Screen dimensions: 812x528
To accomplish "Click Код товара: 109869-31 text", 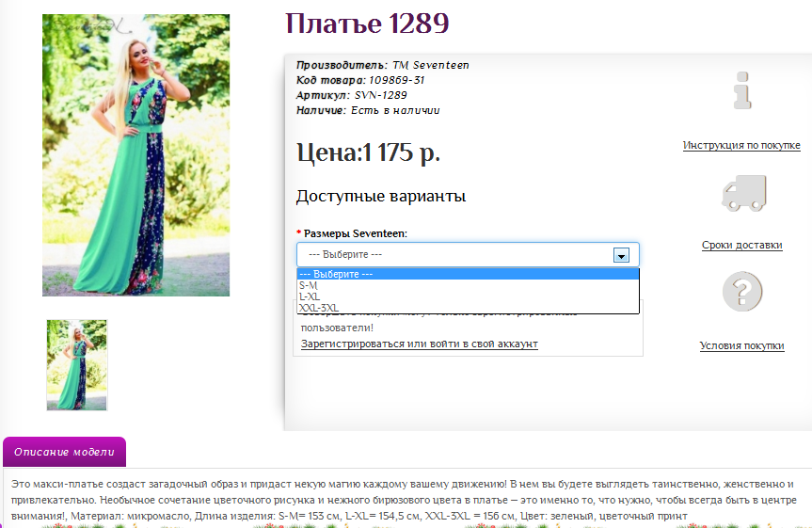I will pos(360,80).
